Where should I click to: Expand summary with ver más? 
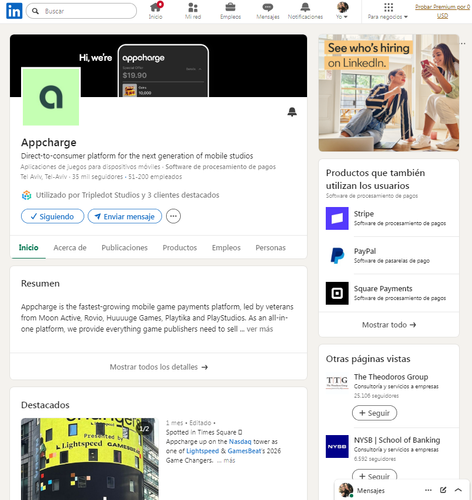[260, 329]
